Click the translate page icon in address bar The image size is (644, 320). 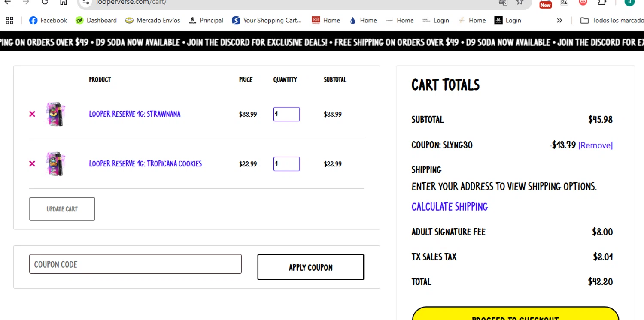(x=503, y=2)
